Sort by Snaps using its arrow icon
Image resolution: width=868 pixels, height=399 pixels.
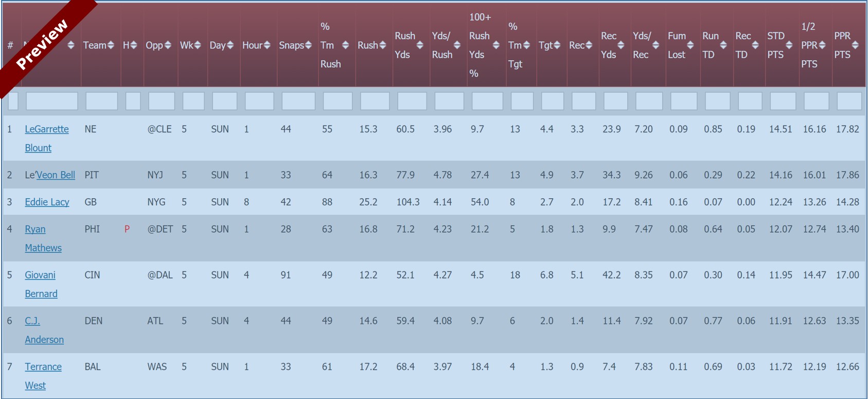308,45
